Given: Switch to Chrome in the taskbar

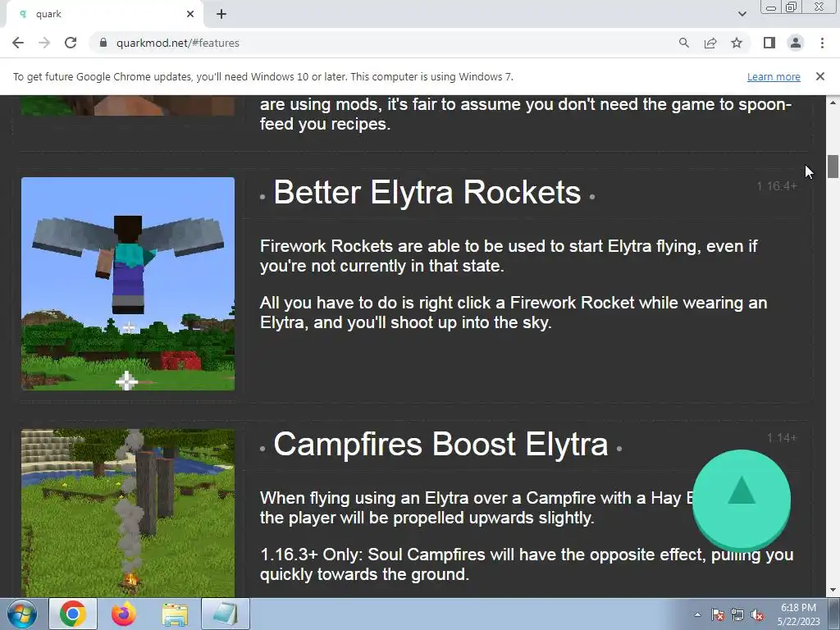Looking at the screenshot, I should pos(73,614).
